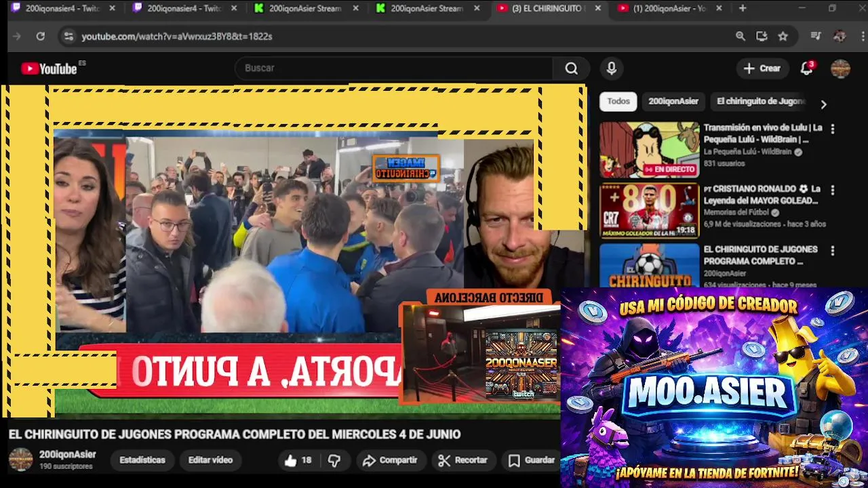Focus the YouTube Buscar search field
Image resolution: width=868 pixels, height=488 pixels.
tap(395, 68)
